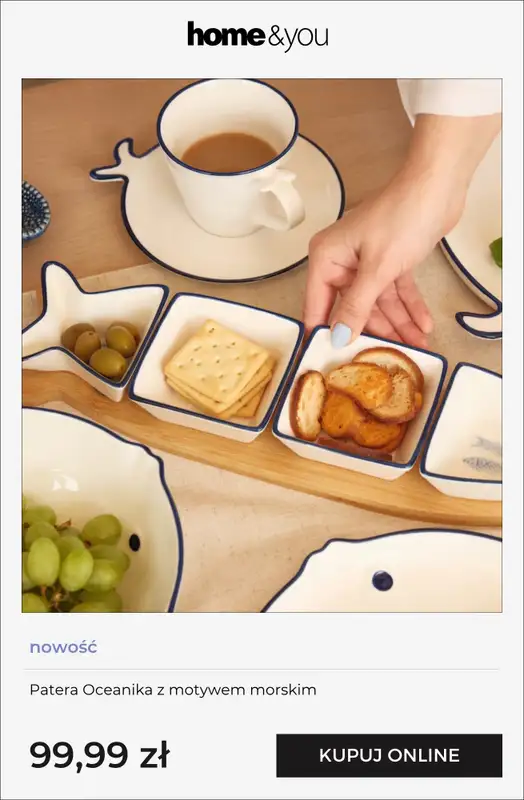Click the toasted bread chips bowl
Image resolution: width=524 pixels, height=800 pixels.
[359, 403]
